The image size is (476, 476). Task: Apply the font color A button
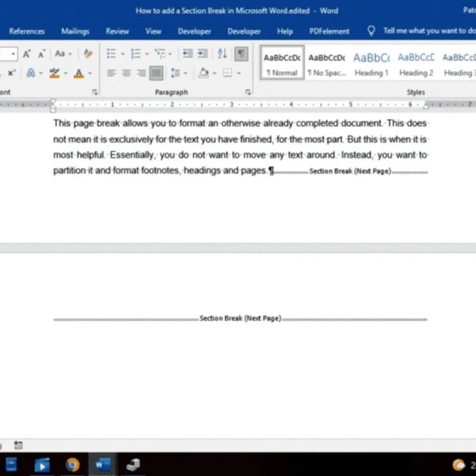pyautogui.click(x=79, y=73)
